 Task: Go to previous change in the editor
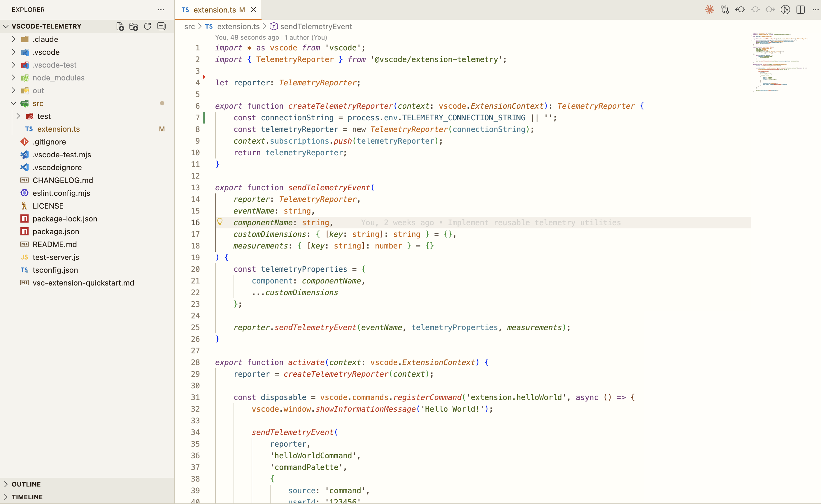pyautogui.click(x=740, y=10)
